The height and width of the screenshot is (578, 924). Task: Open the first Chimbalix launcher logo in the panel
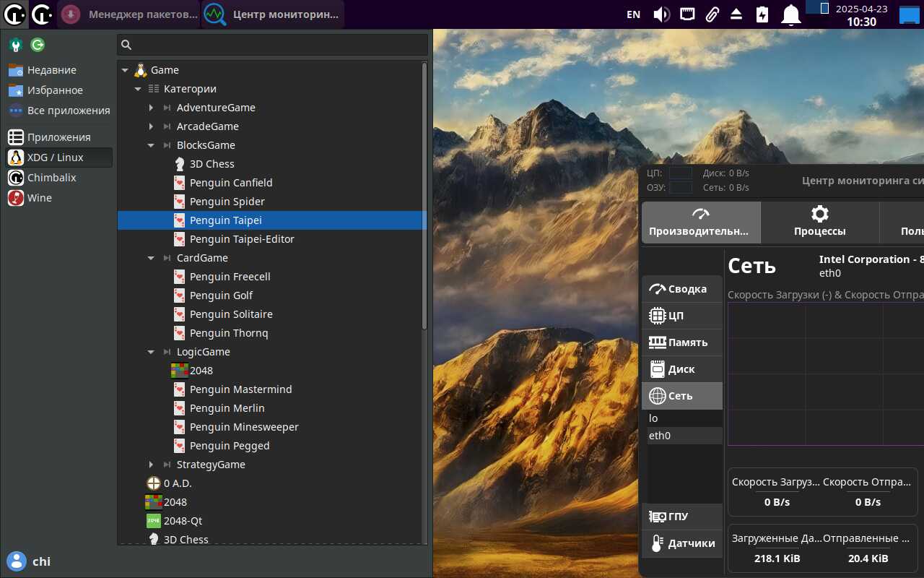pyautogui.click(x=14, y=14)
